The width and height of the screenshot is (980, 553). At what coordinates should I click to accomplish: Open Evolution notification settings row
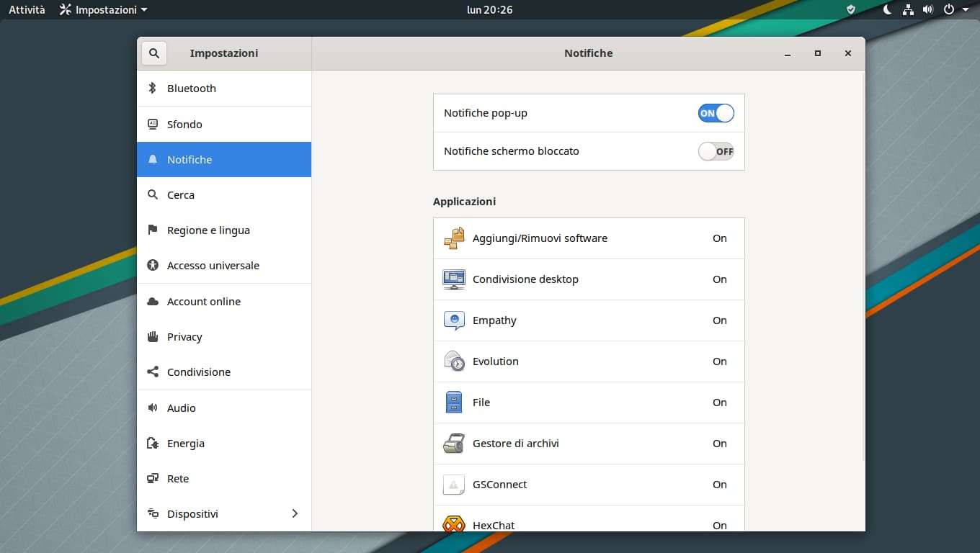tap(589, 361)
